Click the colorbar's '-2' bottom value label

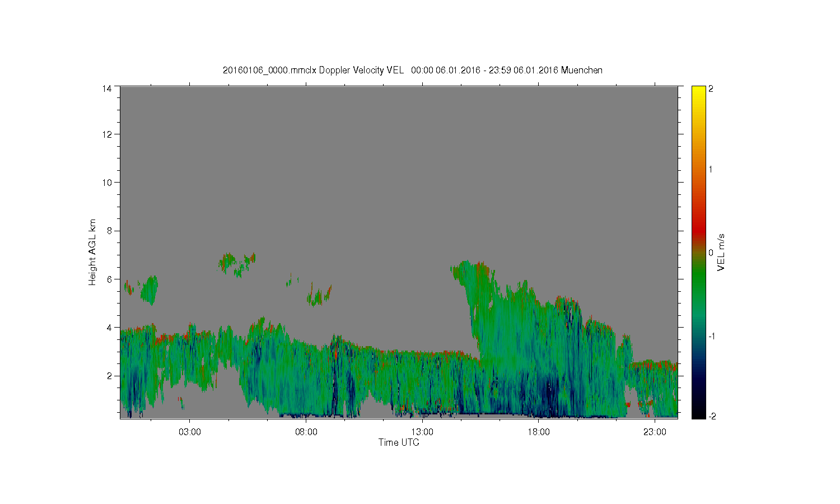pyautogui.click(x=712, y=416)
